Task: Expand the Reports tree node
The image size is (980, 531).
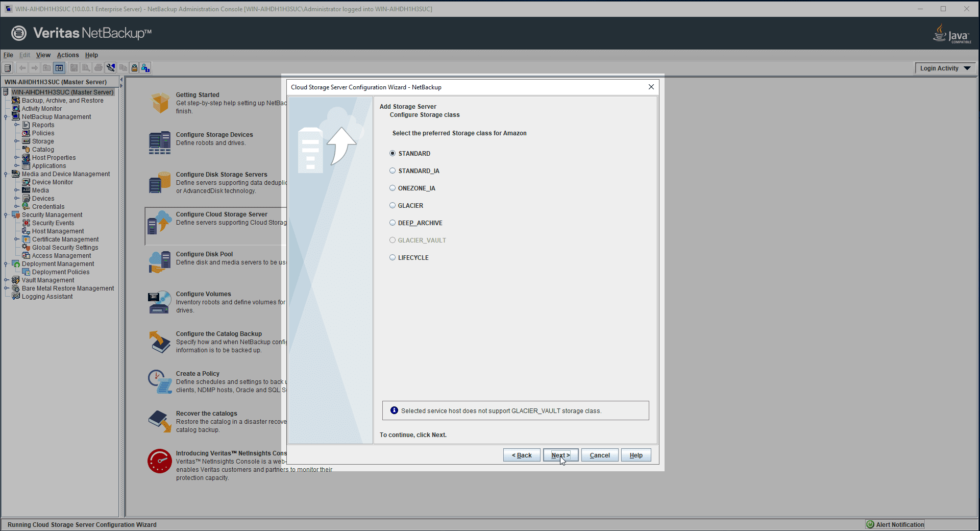Action: click(16, 125)
